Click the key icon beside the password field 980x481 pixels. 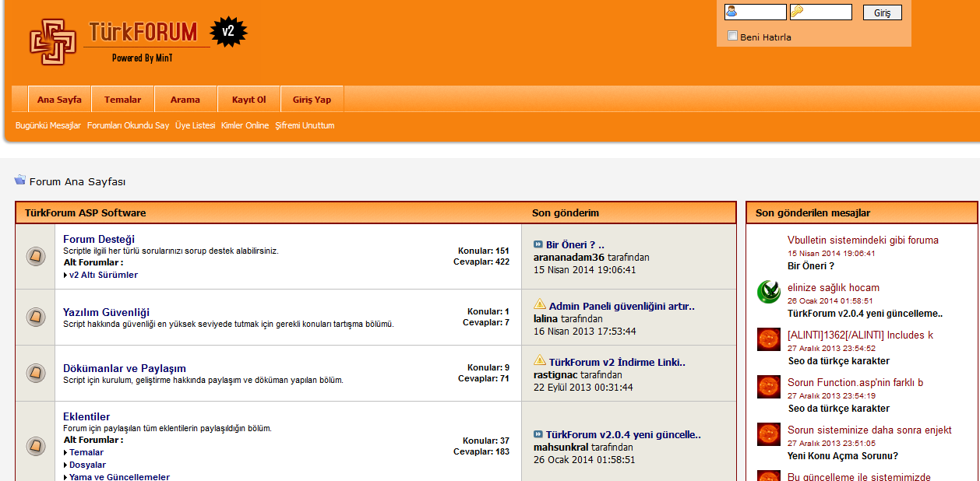point(797,12)
